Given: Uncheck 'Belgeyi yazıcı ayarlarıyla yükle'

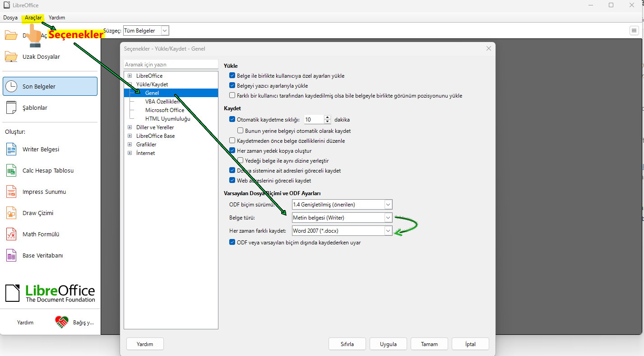Looking at the screenshot, I should point(232,86).
